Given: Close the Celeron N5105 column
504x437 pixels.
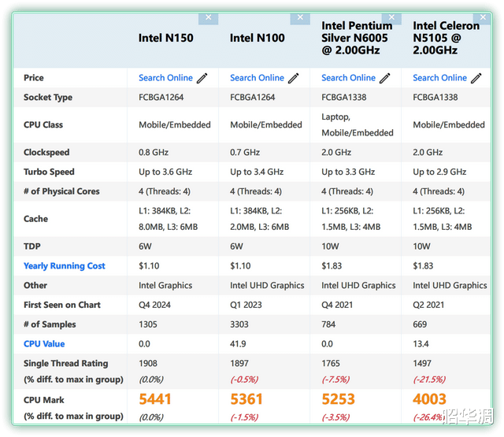Looking at the screenshot, I should click(x=482, y=17).
